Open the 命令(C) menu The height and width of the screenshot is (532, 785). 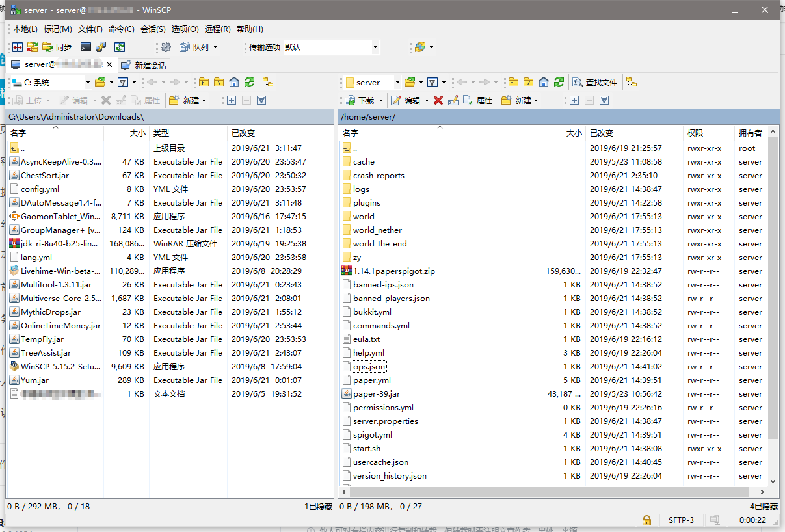point(122,29)
